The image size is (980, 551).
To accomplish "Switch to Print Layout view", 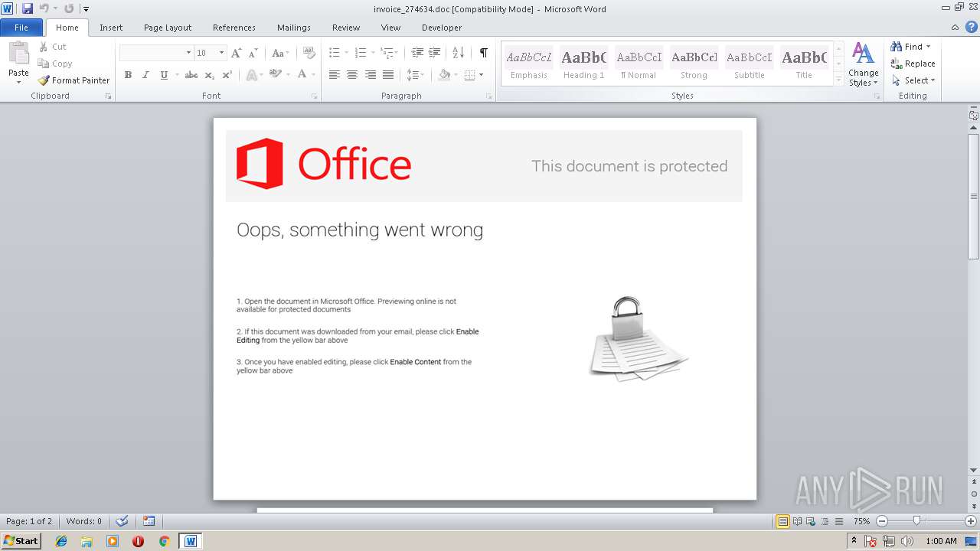I will (x=782, y=521).
